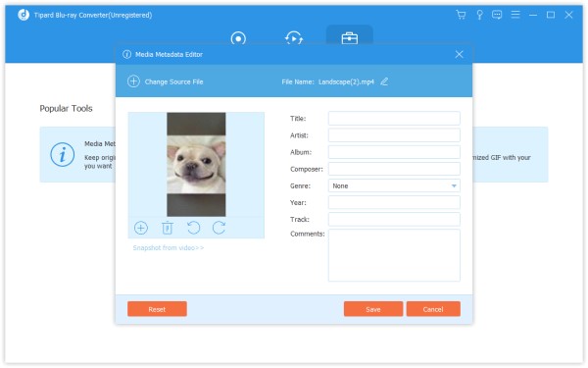Click the dog cover thumbnail
Screen dimensions: 588x368
point(196,164)
